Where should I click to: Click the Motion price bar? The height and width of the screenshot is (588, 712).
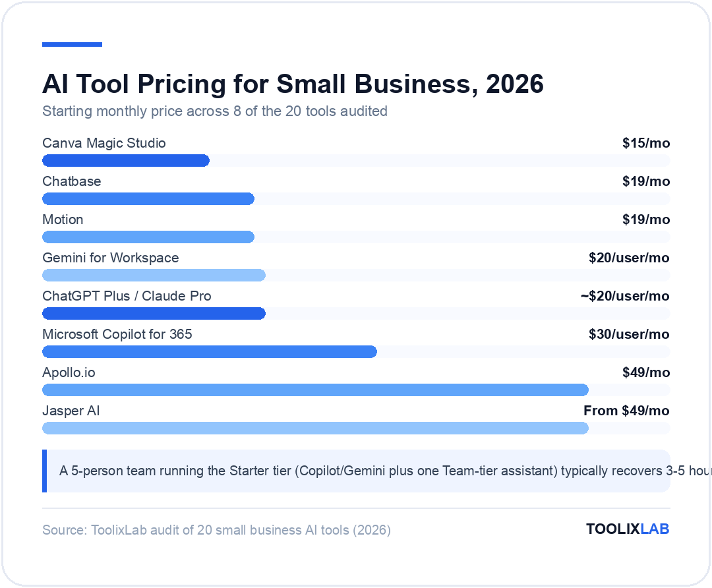pos(148,237)
